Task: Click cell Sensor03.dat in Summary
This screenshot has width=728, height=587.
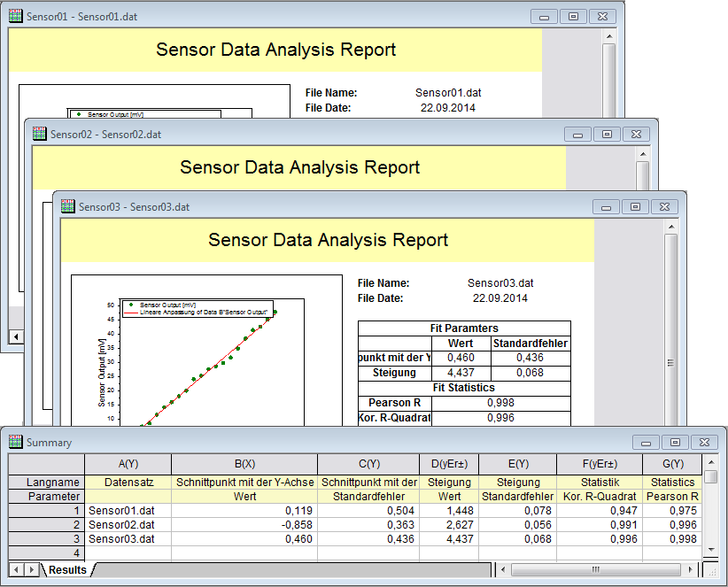Action: [128, 538]
